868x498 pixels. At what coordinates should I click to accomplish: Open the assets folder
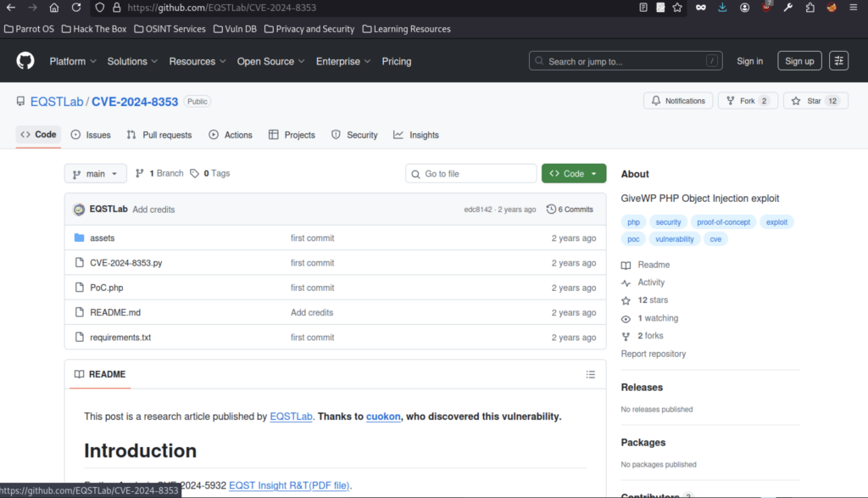(x=102, y=238)
